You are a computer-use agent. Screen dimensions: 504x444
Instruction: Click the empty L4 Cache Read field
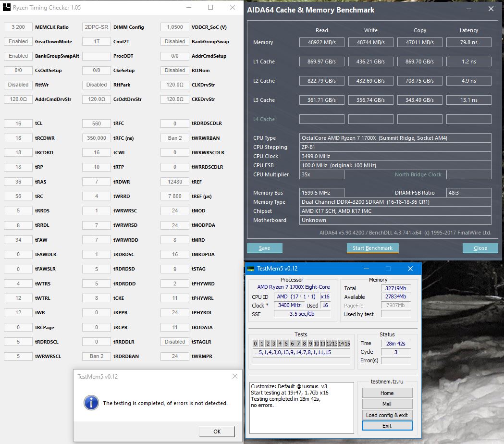(x=322, y=119)
